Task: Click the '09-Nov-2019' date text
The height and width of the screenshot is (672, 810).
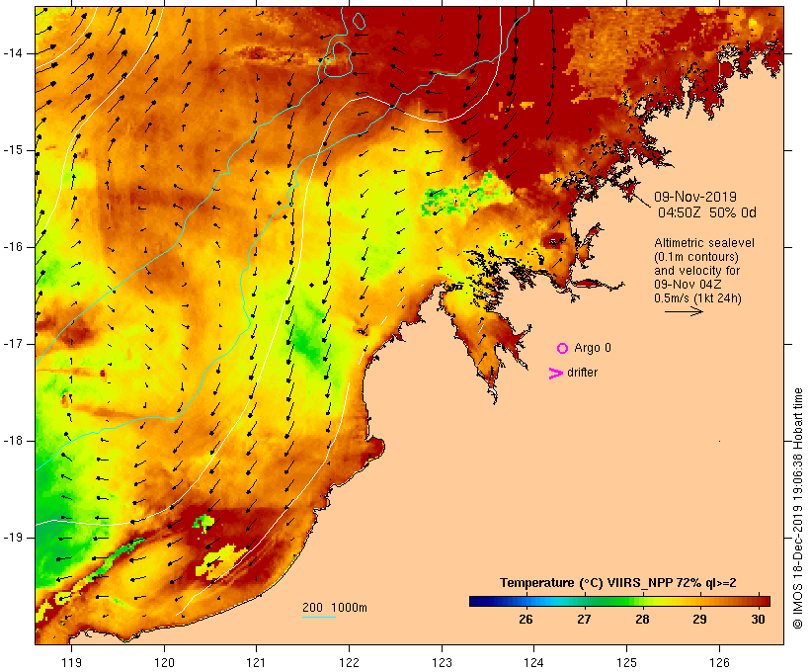Action: coord(695,197)
